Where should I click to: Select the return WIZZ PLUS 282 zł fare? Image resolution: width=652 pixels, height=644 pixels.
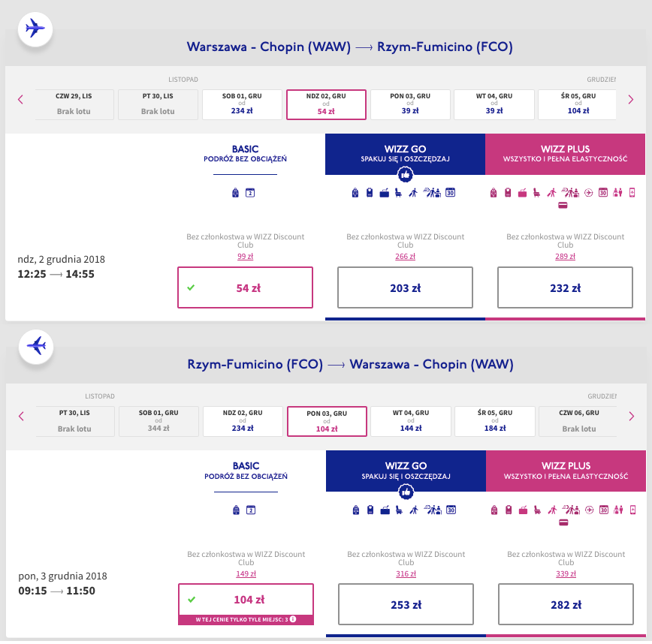(566, 604)
